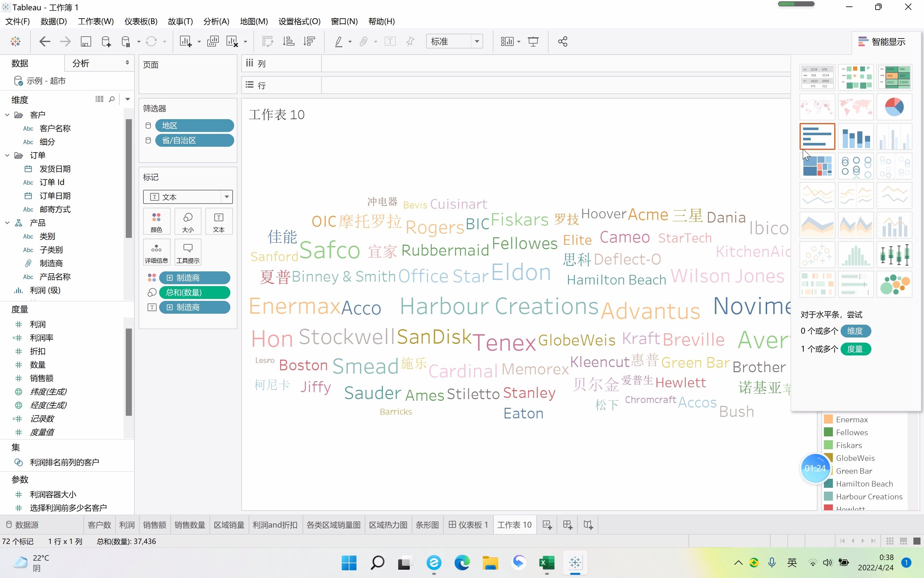Click the highlight pen icon
The height and width of the screenshot is (578, 924).
coord(339,41)
